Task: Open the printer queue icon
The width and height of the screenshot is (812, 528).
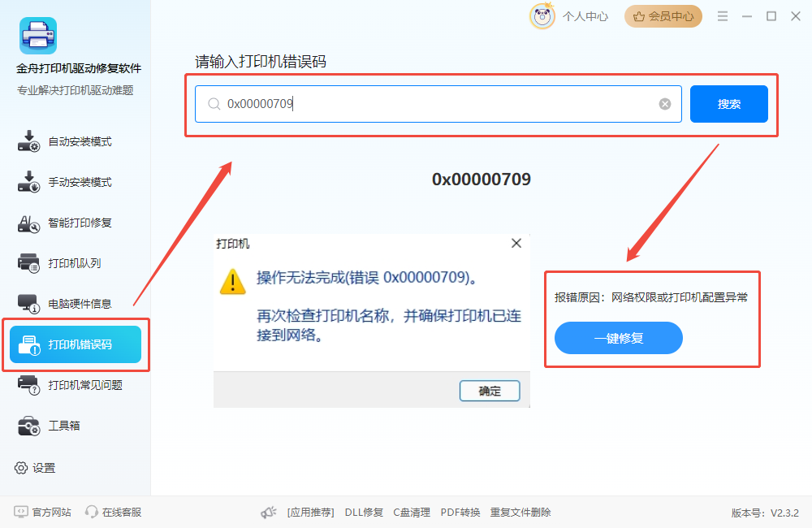Action: click(x=28, y=263)
